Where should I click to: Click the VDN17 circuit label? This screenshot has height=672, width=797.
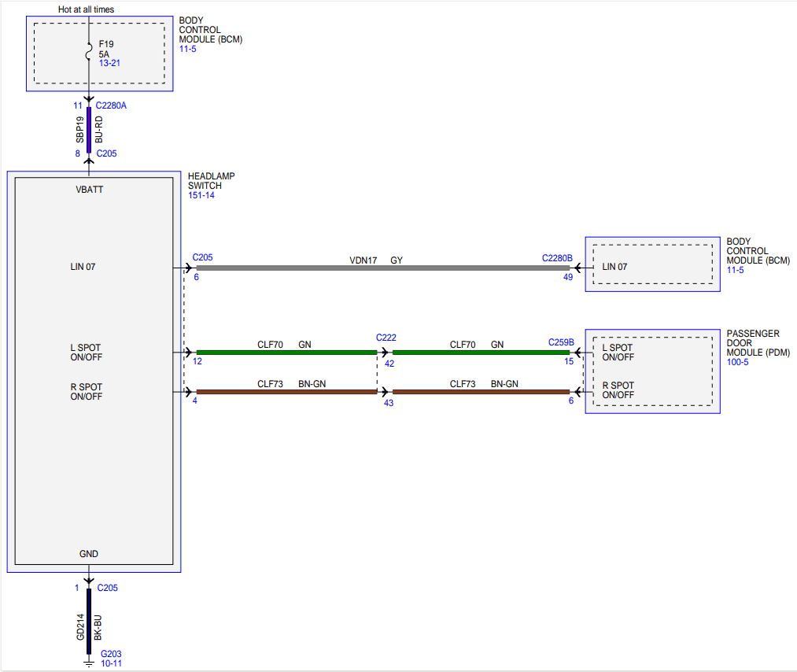pos(363,260)
